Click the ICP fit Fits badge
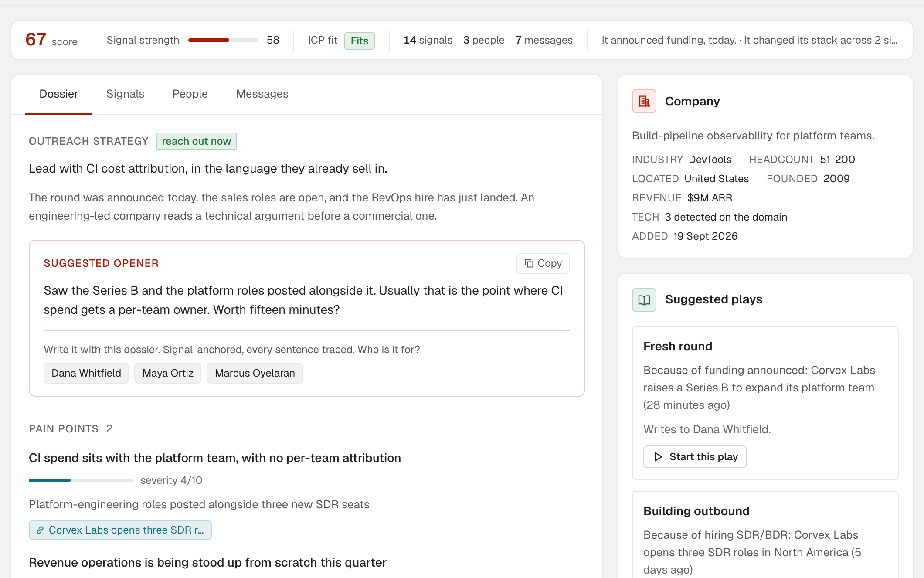Viewport: 924px width, 578px height. pyautogui.click(x=360, y=41)
